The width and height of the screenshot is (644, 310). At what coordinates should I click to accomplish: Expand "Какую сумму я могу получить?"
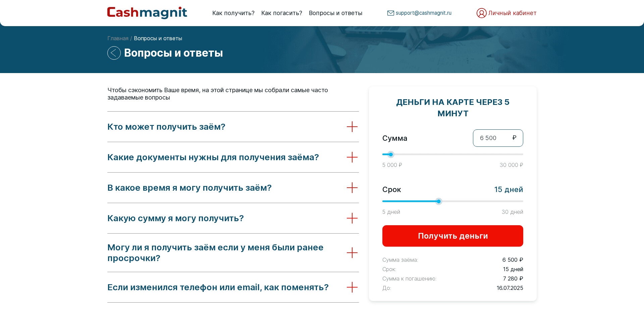click(352, 218)
